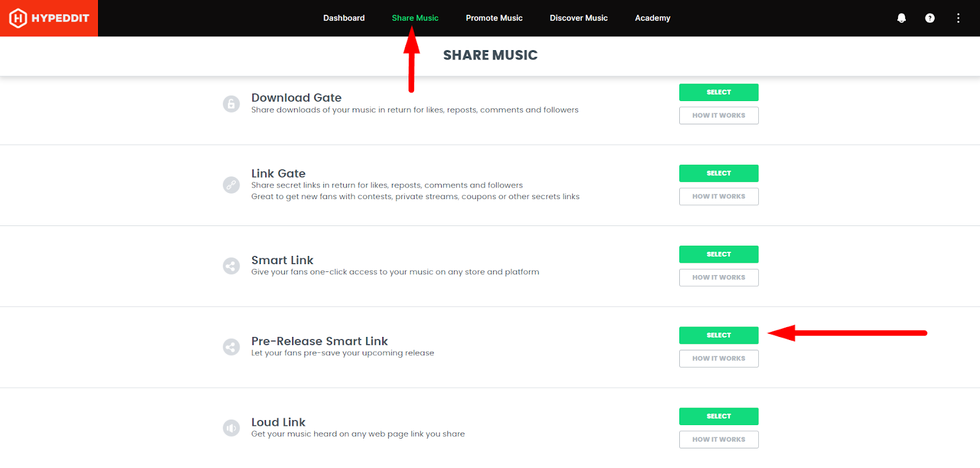Click the Hypeddit logo in the header
This screenshot has height=468, width=980.
(x=49, y=18)
